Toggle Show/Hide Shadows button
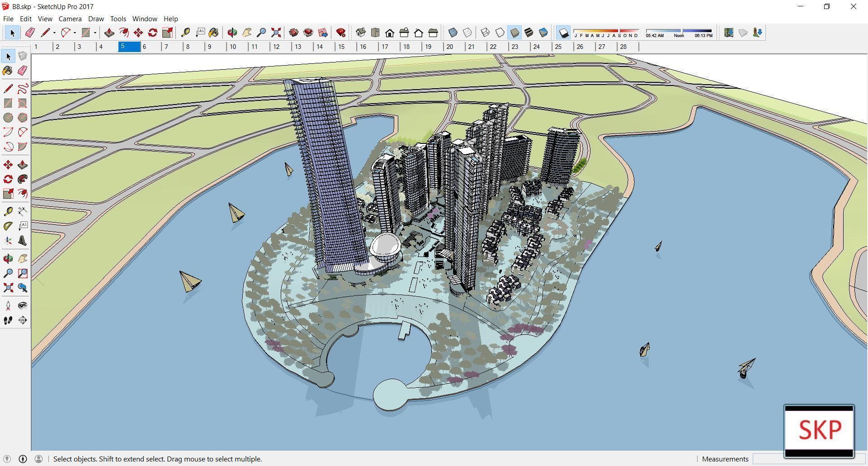The height and width of the screenshot is (466, 868). 563,33
